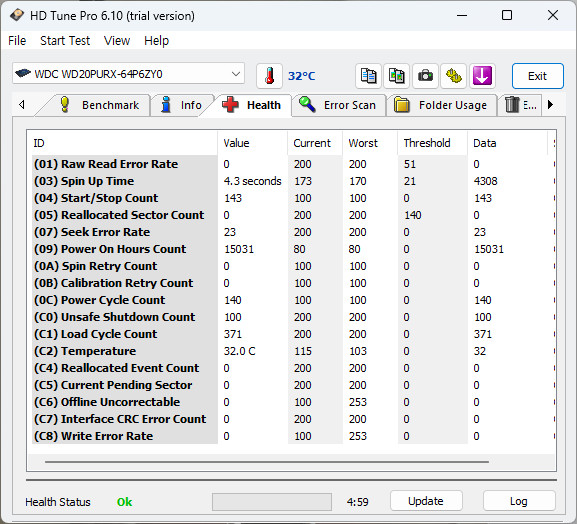Select the Raw Read Error Rate row
This screenshot has height=524, width=577.
pos(293,164)
